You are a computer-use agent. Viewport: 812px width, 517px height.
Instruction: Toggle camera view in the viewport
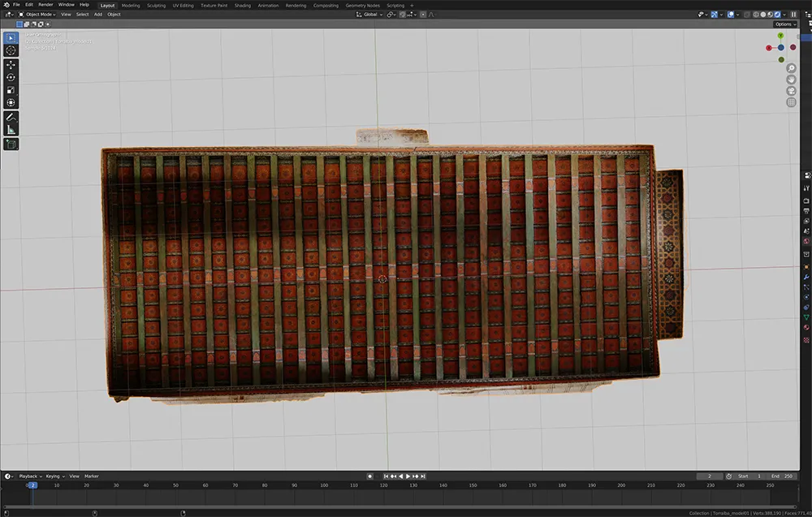tap(791, 91)
